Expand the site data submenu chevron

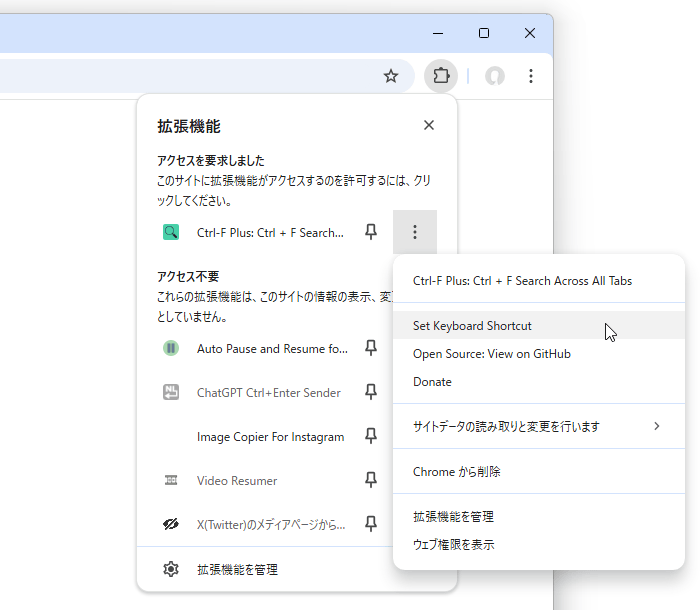click(x=657, y=426)
